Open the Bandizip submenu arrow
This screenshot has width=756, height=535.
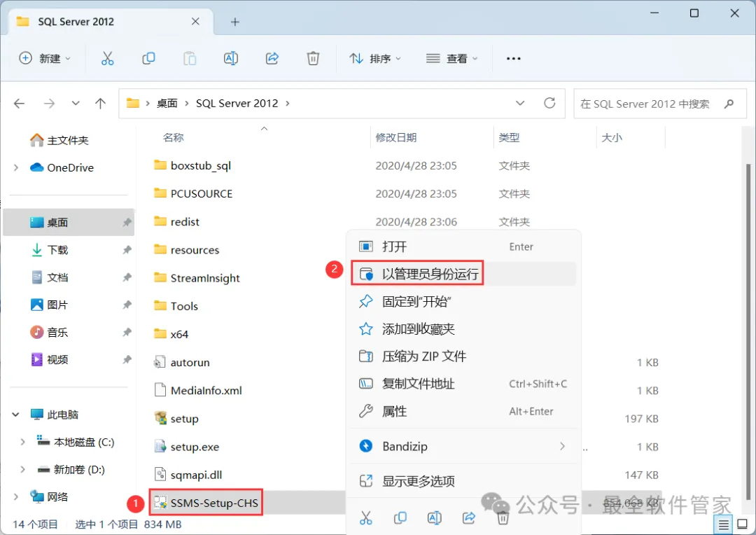pyautogui.click(x=562, y=446)
